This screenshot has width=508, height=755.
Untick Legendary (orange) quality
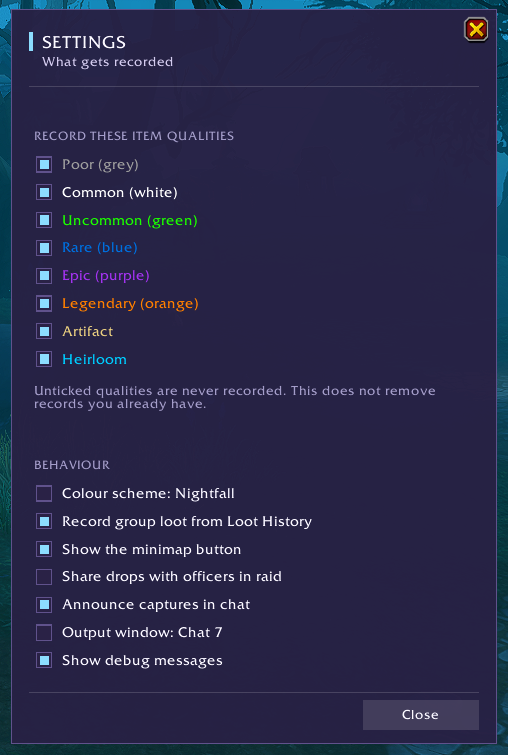44,304
